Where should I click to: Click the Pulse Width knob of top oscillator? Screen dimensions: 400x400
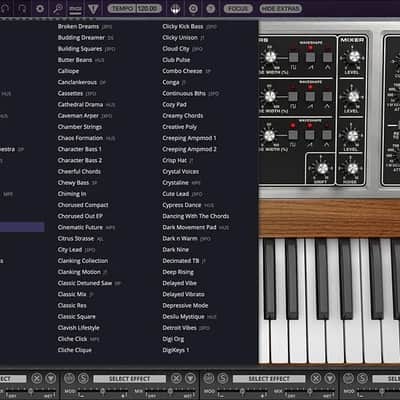click(x=270, y=57)
